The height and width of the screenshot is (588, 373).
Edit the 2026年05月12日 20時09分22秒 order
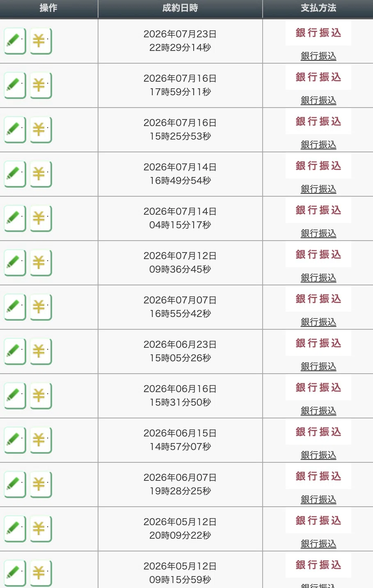[15, 529]
